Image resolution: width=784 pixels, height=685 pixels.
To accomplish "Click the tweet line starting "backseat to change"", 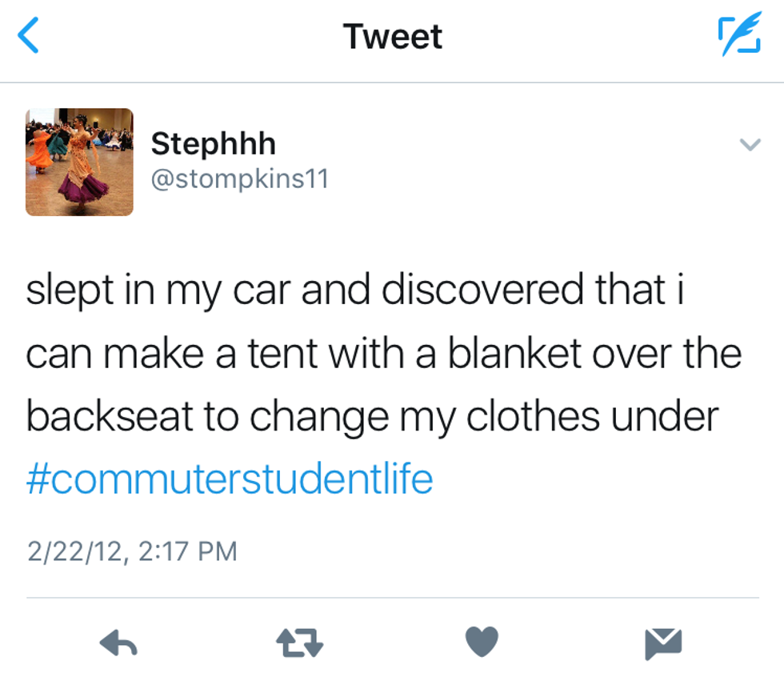I will coord(373,417).
